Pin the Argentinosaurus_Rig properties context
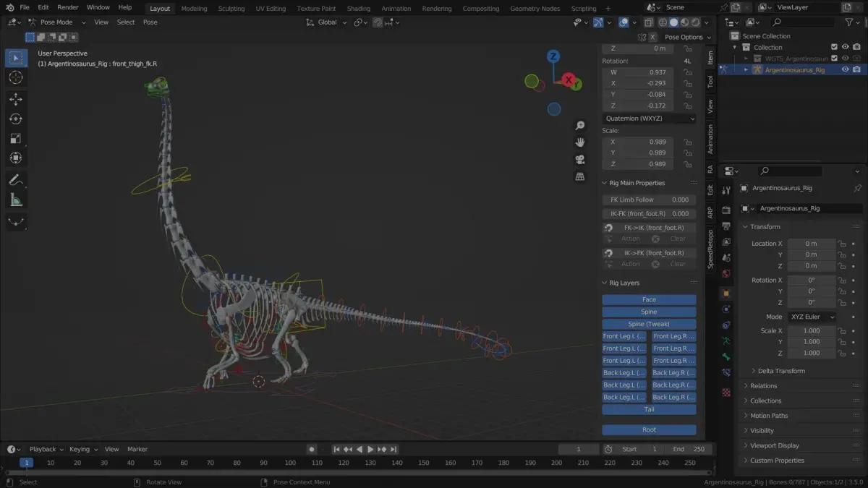The image size is (868, 488). tap(857, 188)
